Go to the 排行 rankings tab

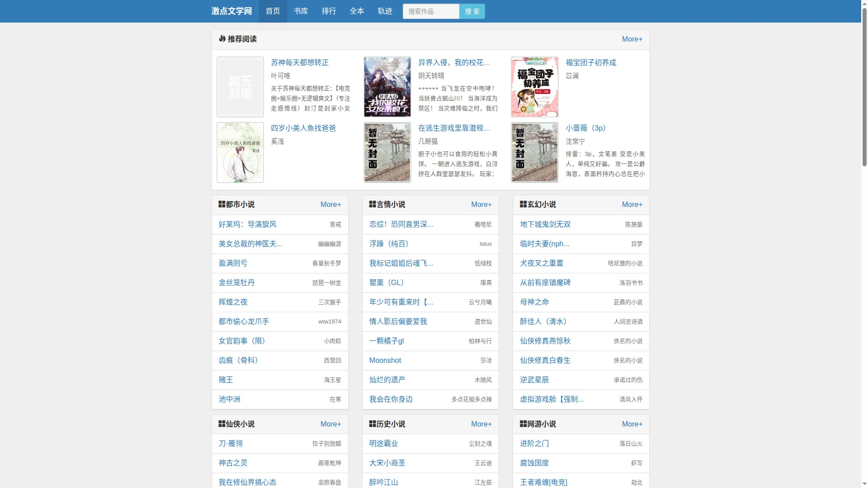[329, 11]
